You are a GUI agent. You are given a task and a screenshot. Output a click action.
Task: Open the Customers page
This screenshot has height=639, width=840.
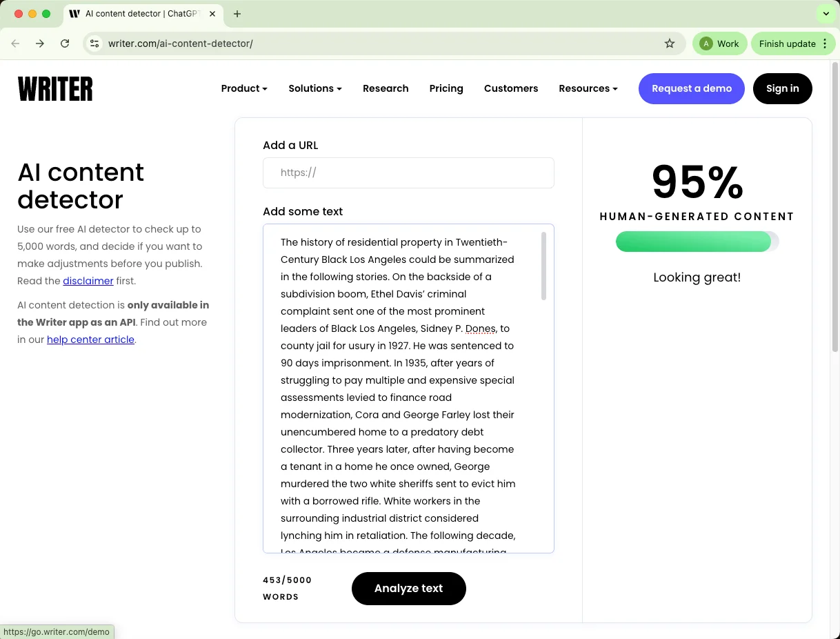click(x=511, y=88)
